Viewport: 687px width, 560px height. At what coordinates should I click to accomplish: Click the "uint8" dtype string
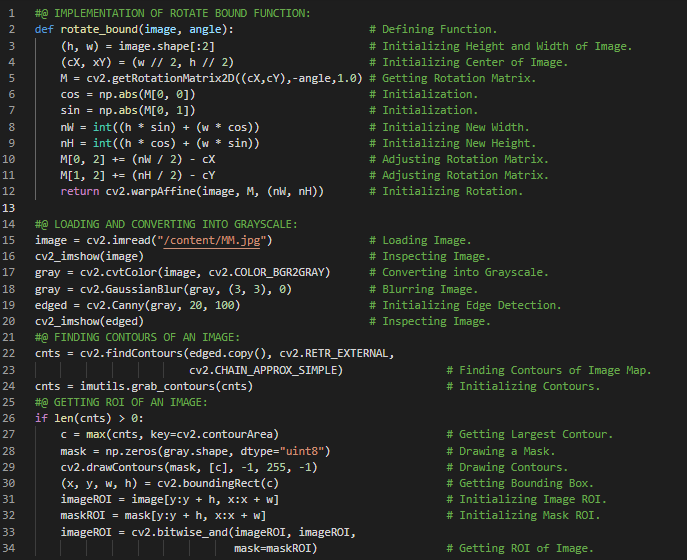305,451
